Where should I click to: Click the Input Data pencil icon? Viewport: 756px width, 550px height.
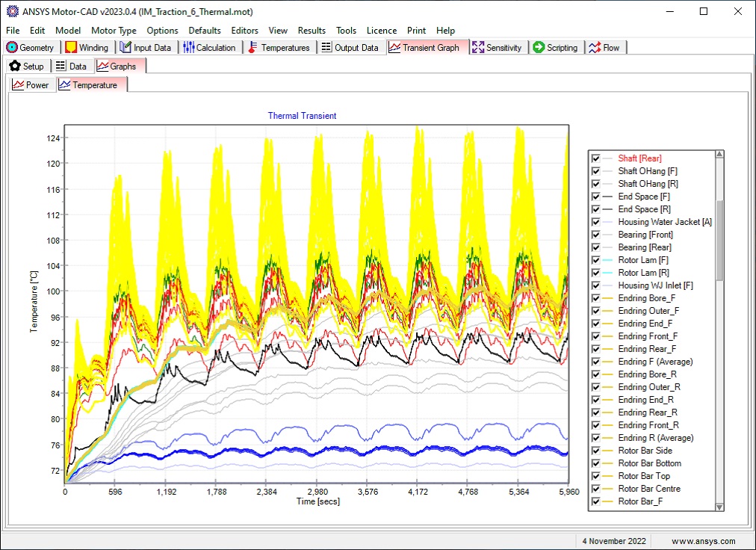126,47
